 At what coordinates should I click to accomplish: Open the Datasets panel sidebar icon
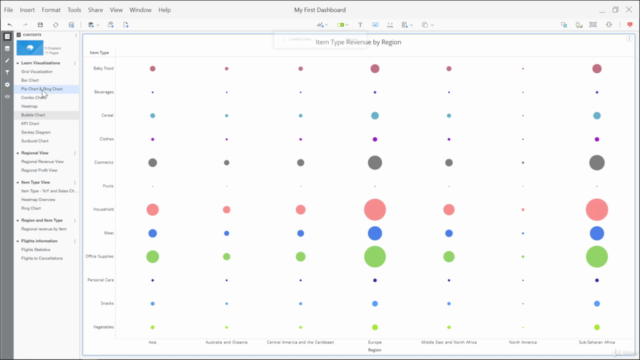coord(7,49)
